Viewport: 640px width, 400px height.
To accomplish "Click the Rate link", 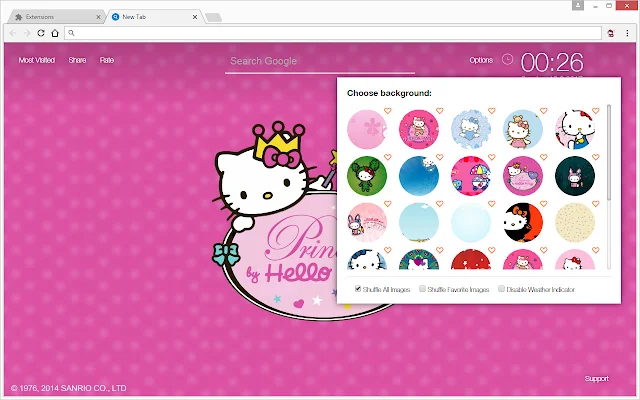I will [107, 60].
